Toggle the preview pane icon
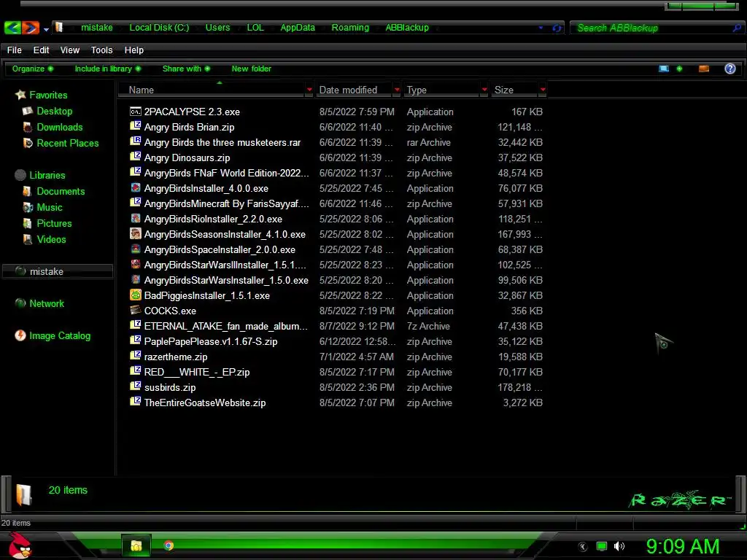Screen dimensions: 747x560 (x=704, y=69)
